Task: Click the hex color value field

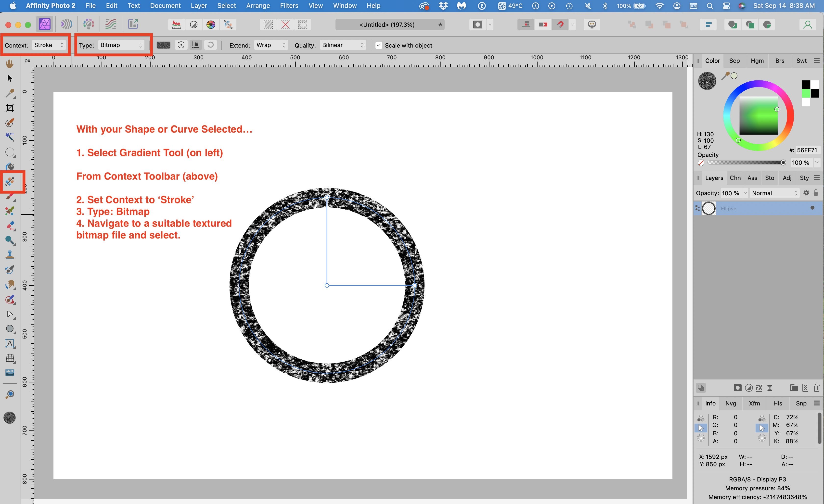Action: 807,150
